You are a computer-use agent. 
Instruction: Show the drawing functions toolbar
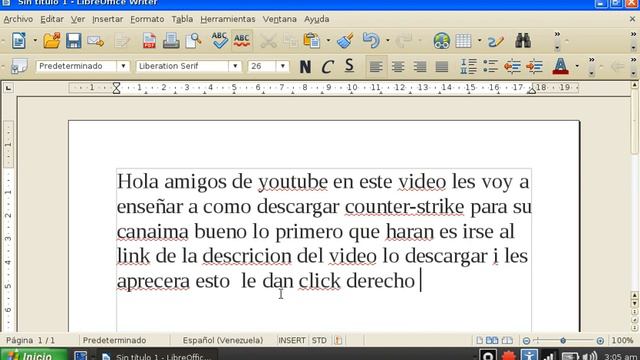496,41
